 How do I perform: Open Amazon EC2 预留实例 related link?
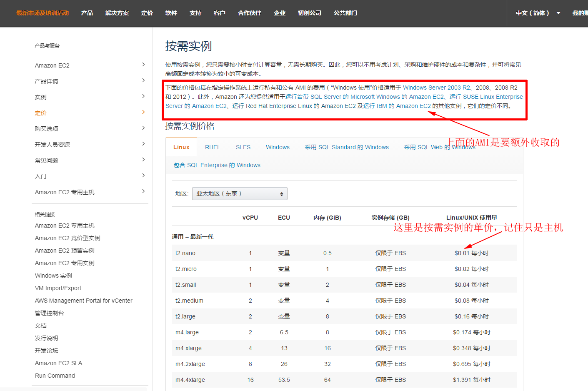(65, 251)
